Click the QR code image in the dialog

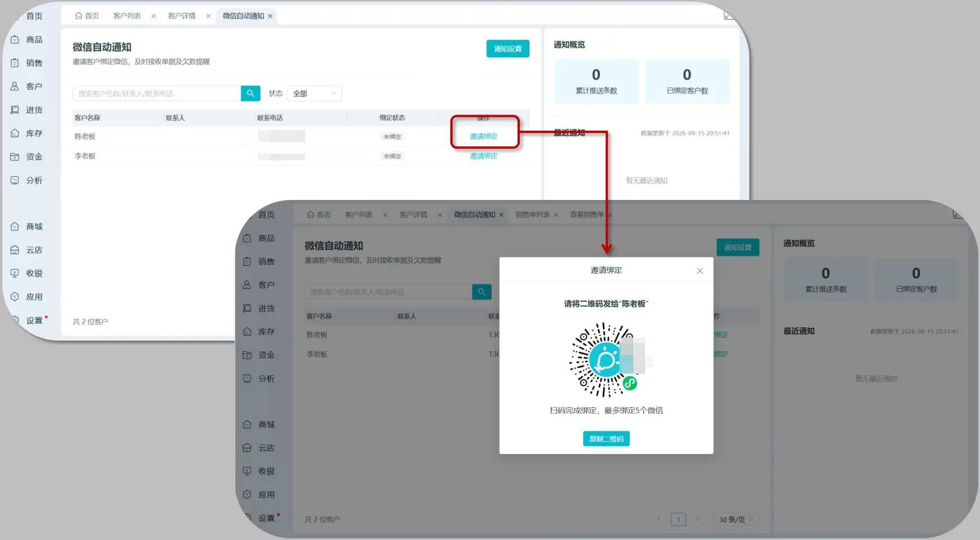coord(606,360)
